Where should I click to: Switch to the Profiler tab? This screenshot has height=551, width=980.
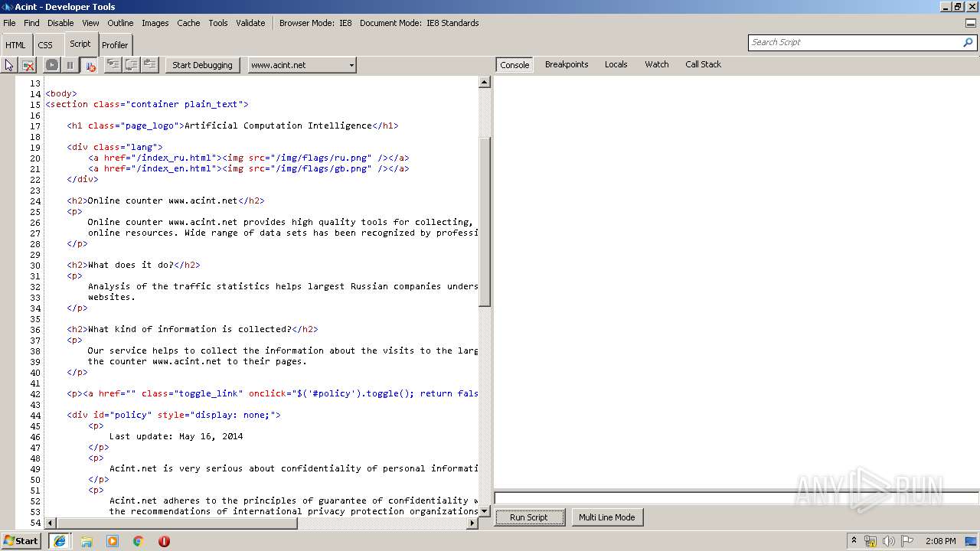tap(115, 45)
